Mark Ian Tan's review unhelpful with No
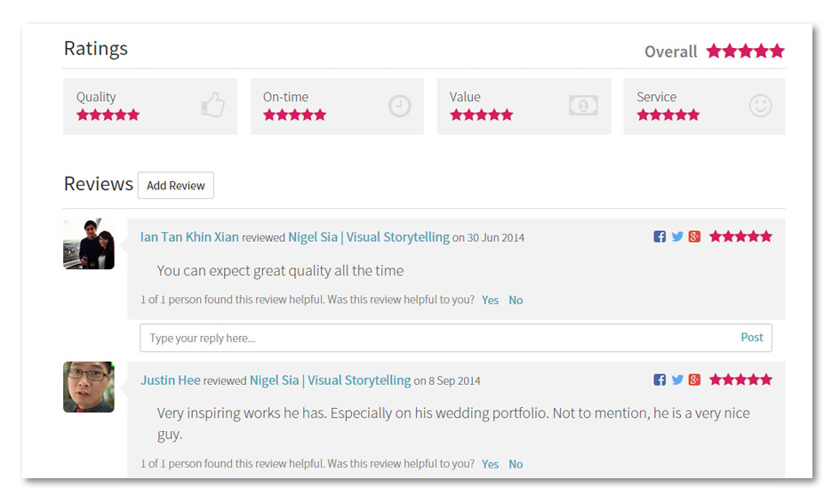The image size is (840, 504). (x=516, y=300)
